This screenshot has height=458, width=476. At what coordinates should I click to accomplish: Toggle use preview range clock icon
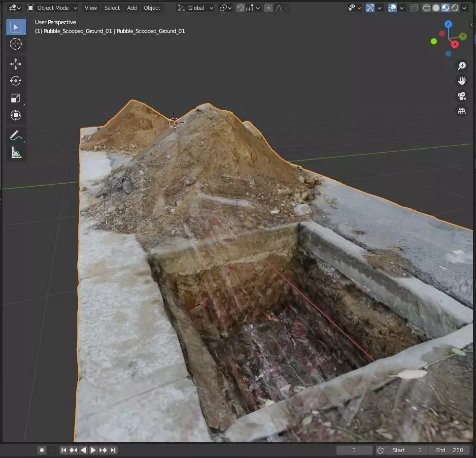click(380, 450)
